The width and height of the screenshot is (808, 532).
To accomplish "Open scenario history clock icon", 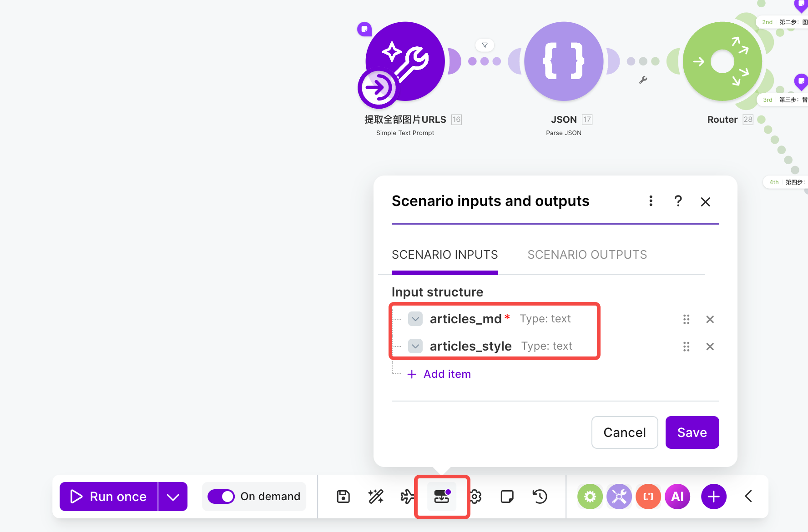I will pyautogui.click(x=540, y=497).
